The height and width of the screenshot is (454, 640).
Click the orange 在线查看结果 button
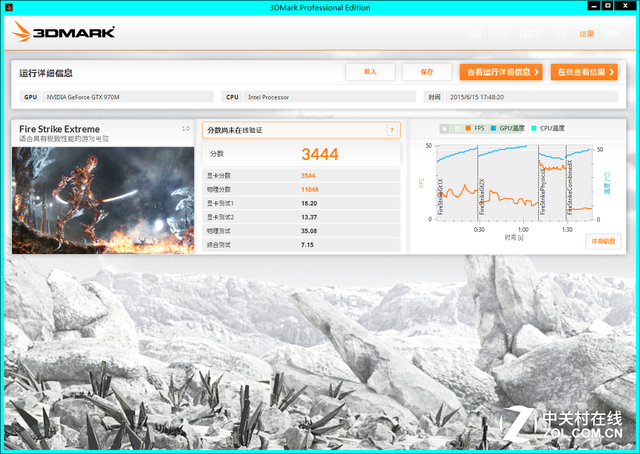(584, 72)
